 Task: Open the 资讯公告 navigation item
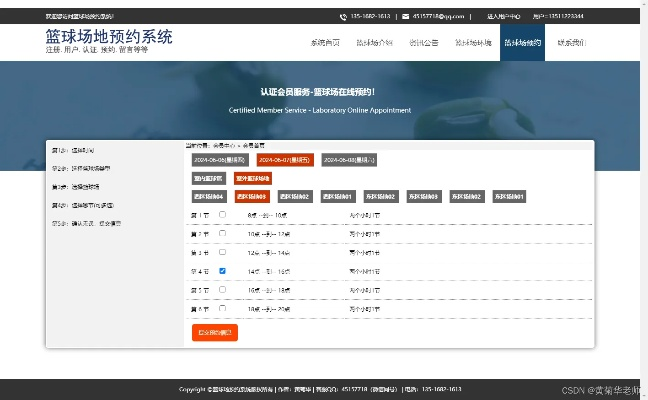423,44
